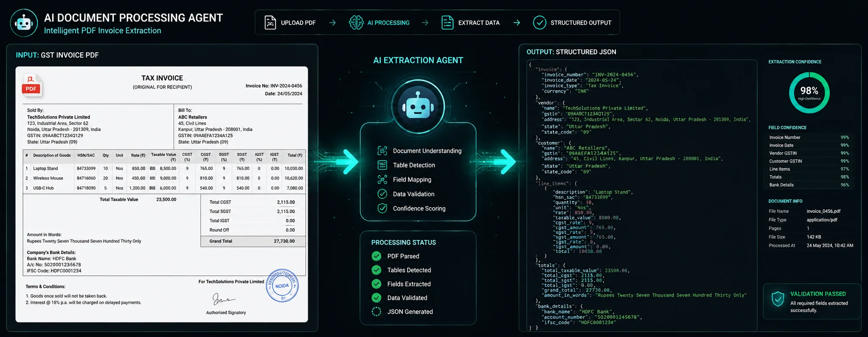The width and height of the screenshot is (868, 337).
Task: Click the green check next to Data Validated
Action: 376,298
